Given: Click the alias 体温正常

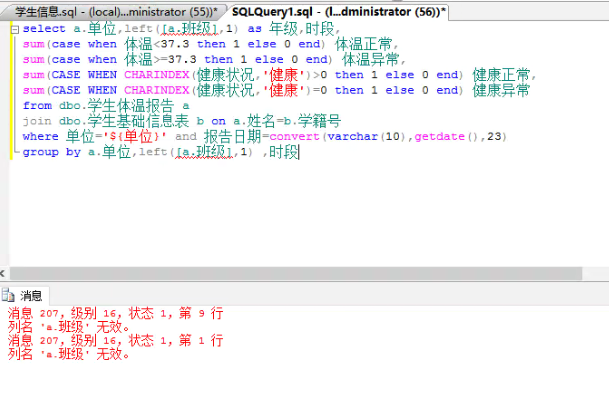Looking at the screenshot, I should coord(364,44).
